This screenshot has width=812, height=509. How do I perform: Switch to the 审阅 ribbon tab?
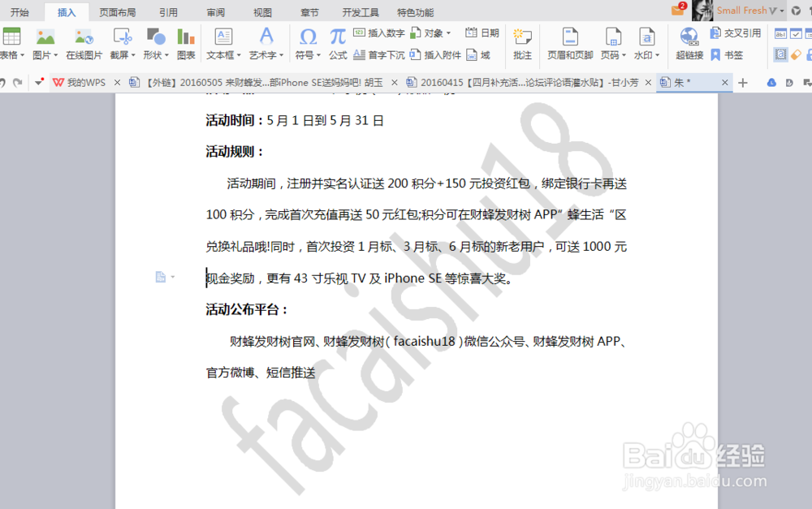click(215, 12)
